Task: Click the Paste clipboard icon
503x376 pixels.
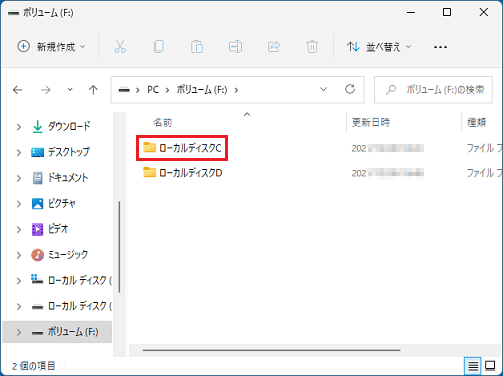Action: tap(197, 47)
